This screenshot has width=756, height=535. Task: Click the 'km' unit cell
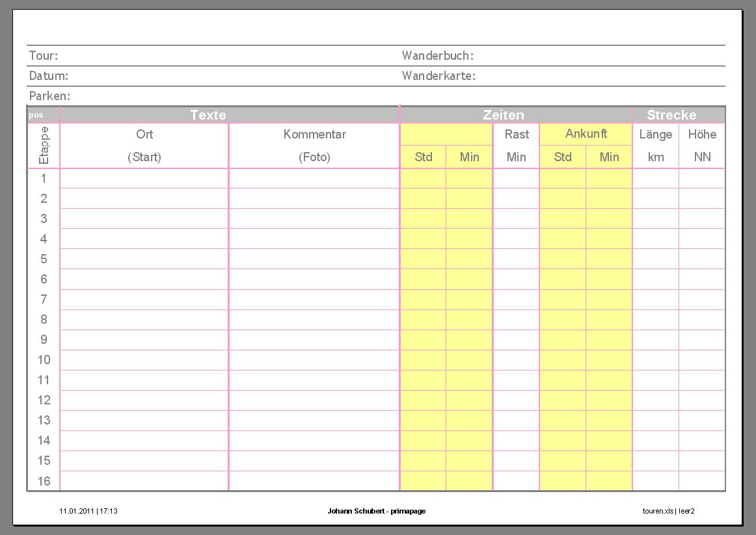click(656, 157)
